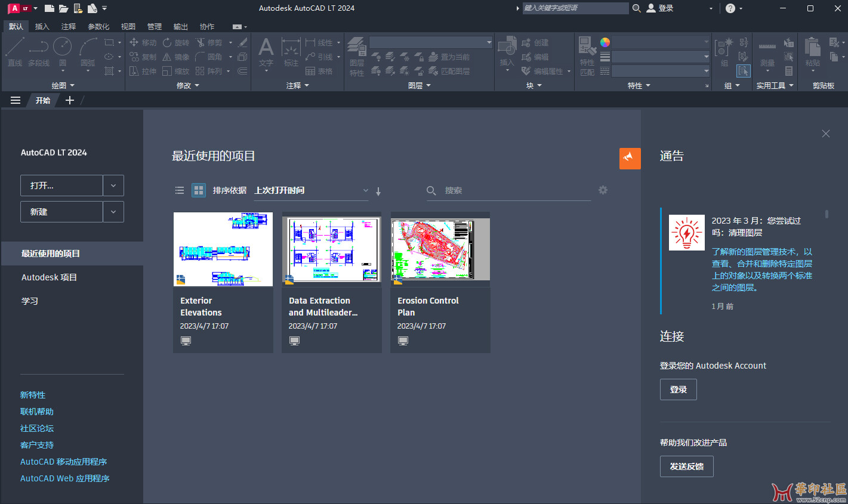Viewport: 848px width, 504px height.
Task: Open Layer Properties (图层特性)
Action: click(357, 57)
